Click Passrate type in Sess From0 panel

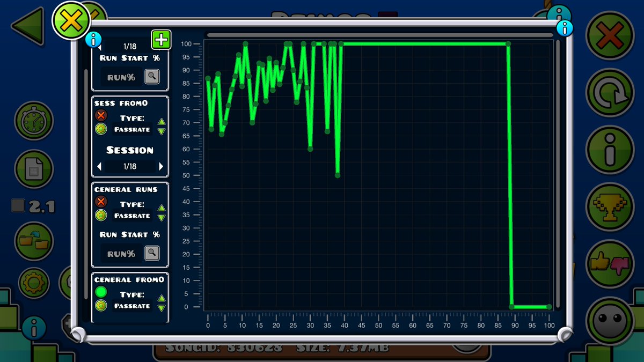tap(132, 129)
